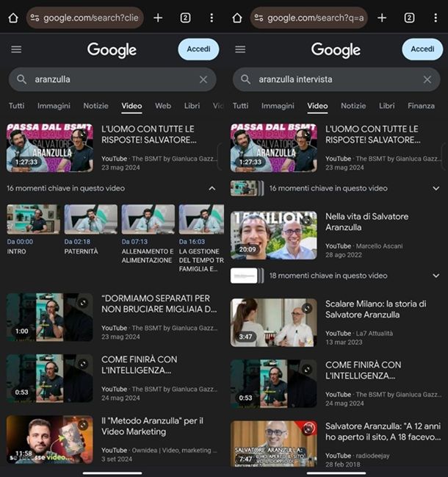Open tab switcher in left browser
Image resolution: width=448 pixels, height=477 pixels.
pyautogui.click(x=185, y=18)
